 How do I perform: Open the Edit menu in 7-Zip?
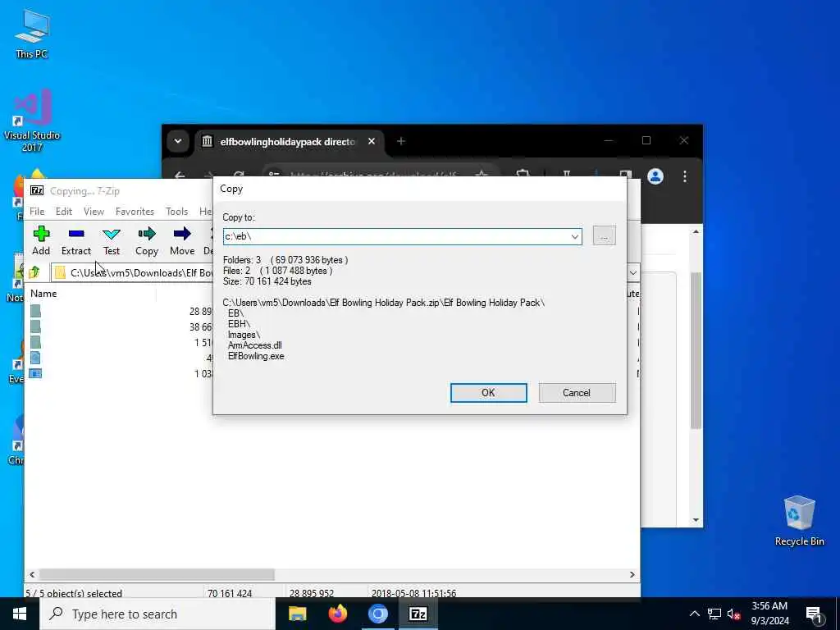pos(64,212)
